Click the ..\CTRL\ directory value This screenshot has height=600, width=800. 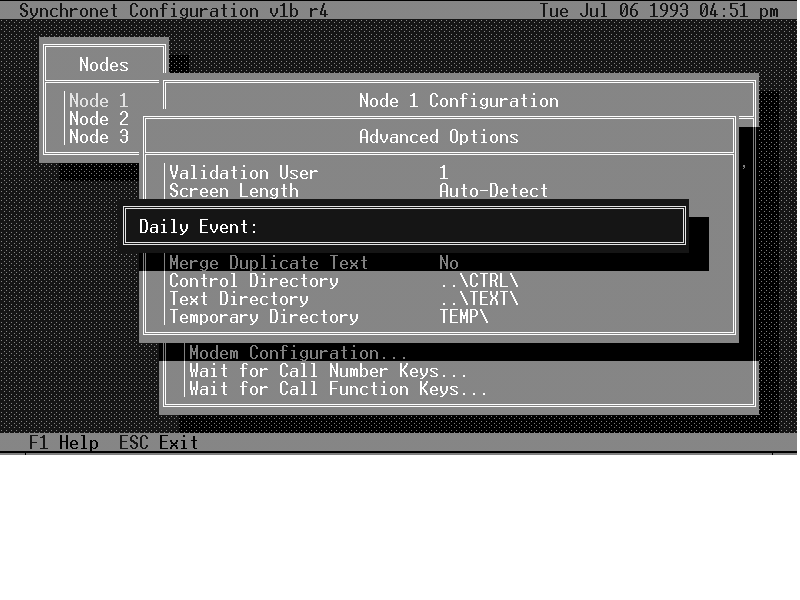coord(479,281)
